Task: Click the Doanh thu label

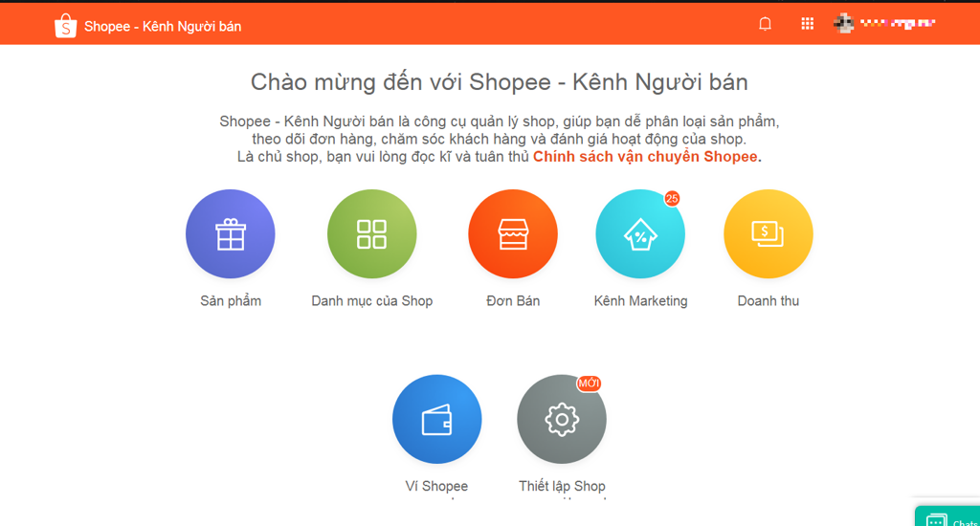Action: coord(768,301)
